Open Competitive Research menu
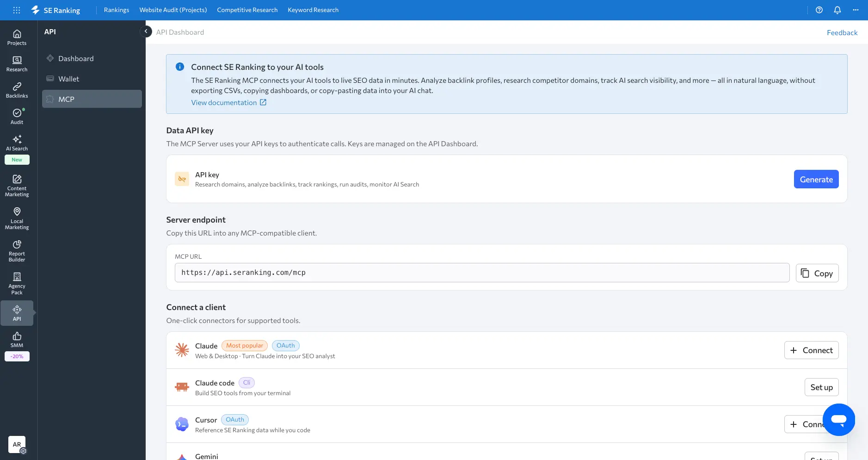868x460 pixels. pos(247,10)
